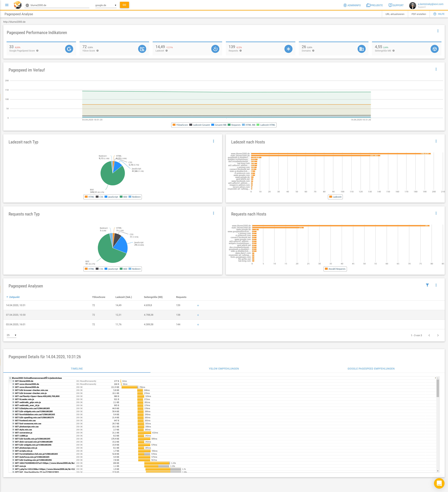Open options menu of Ladezeit nach Typ
This screenshot has width=448, height=492.
coord(213,141)
